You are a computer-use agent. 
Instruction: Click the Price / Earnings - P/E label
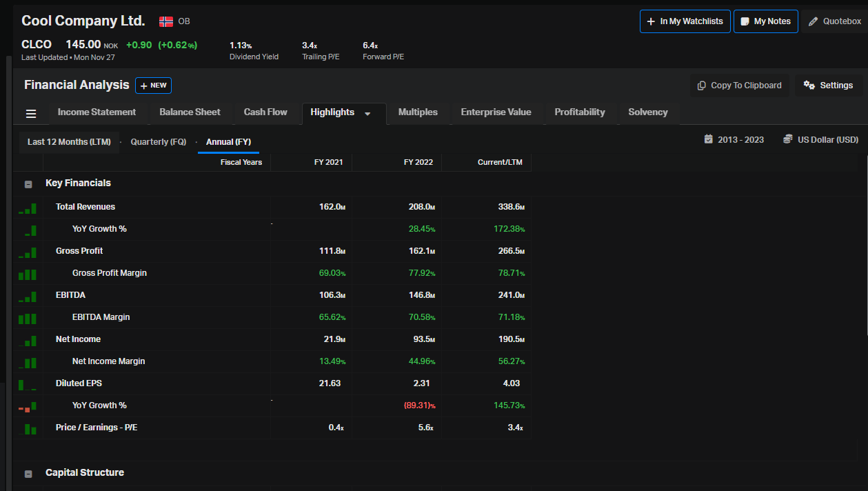pos(97,428)
